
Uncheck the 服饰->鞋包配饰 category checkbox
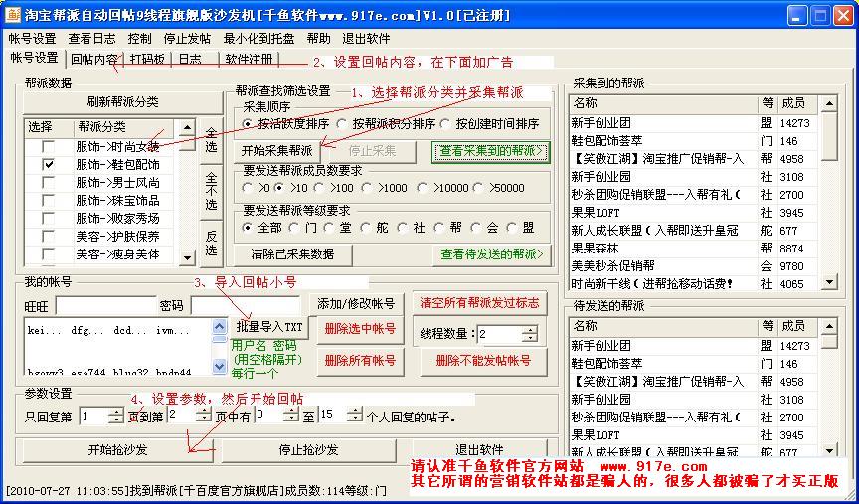[48, 164]
